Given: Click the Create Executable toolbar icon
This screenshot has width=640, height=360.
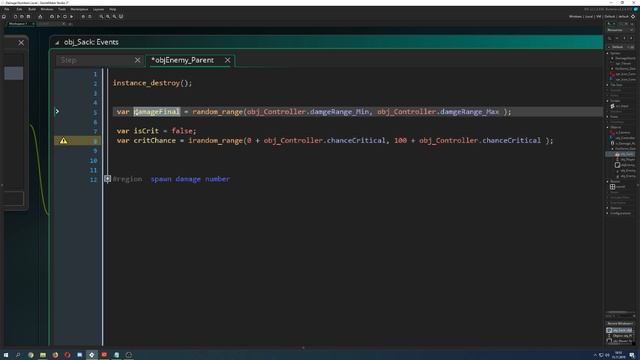Looking at the screenshot, I should point(40,17).
